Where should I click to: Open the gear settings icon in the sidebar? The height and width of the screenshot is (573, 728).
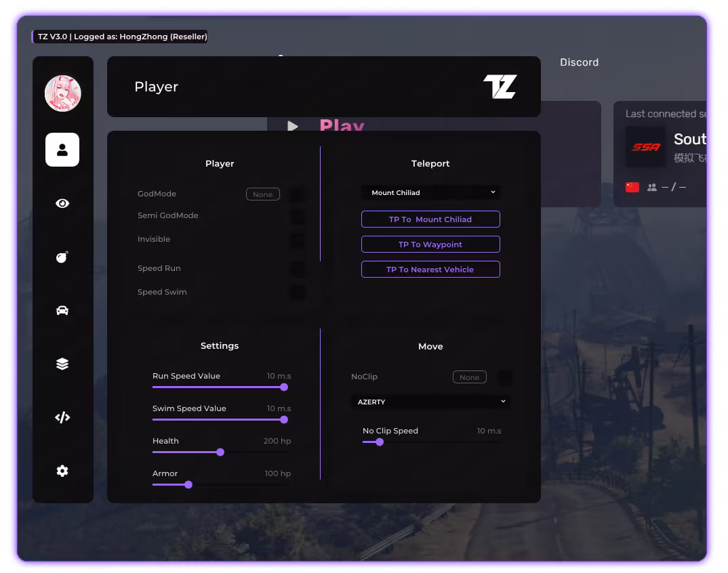(62, 471)
